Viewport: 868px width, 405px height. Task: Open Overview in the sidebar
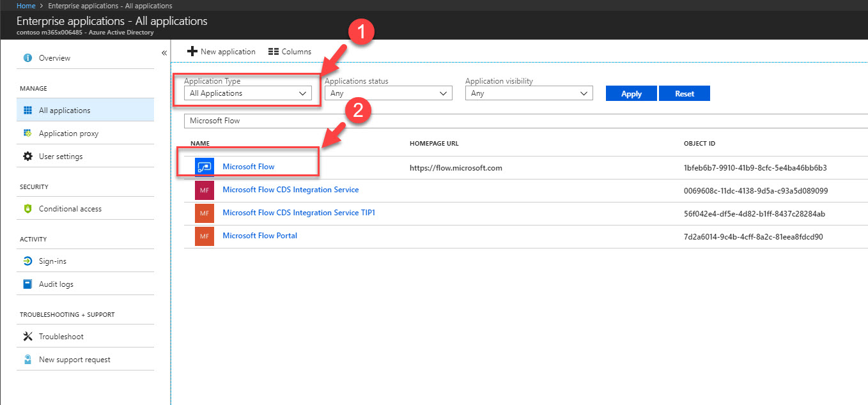point(85,58)
